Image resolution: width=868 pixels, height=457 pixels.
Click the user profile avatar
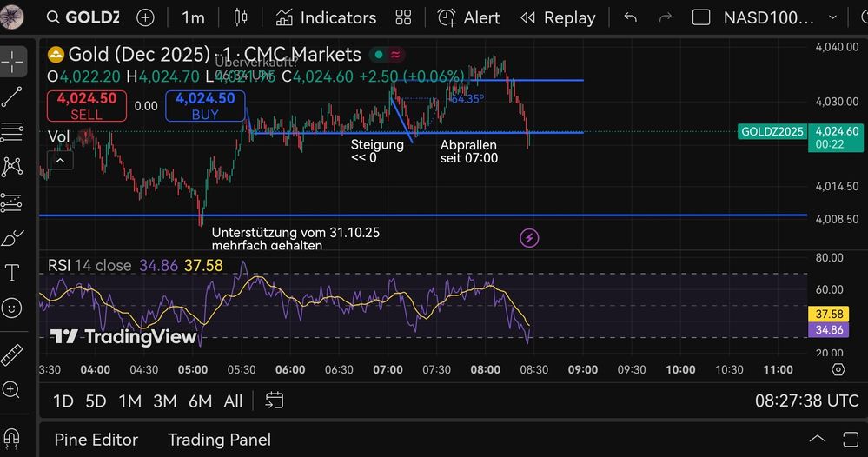(x=11, y=16)
